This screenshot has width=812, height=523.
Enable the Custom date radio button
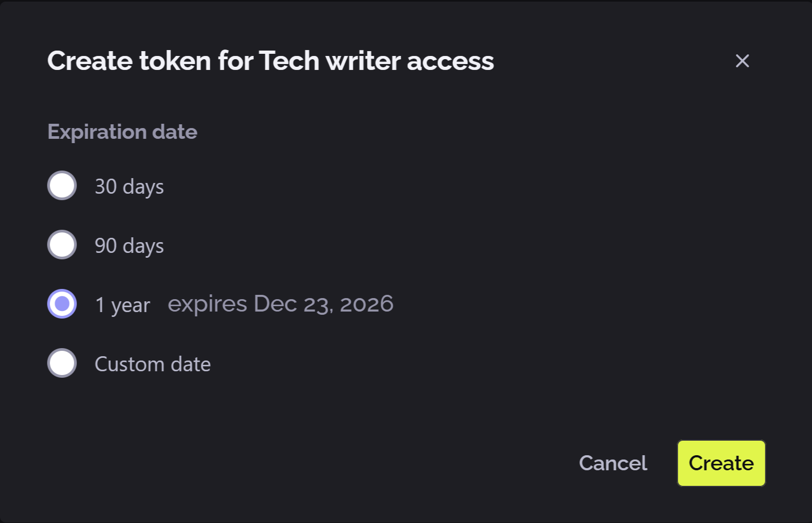62,363
